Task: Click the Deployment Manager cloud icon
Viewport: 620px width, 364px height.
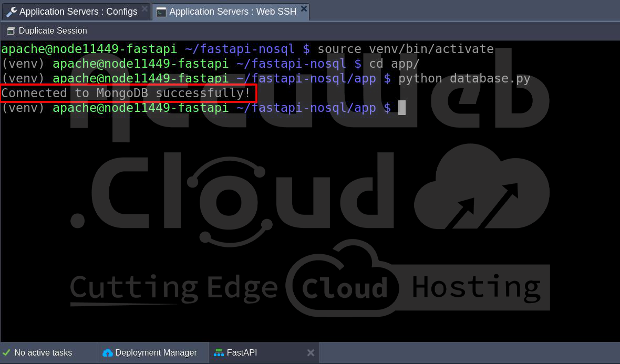Action: coord(108,352)
